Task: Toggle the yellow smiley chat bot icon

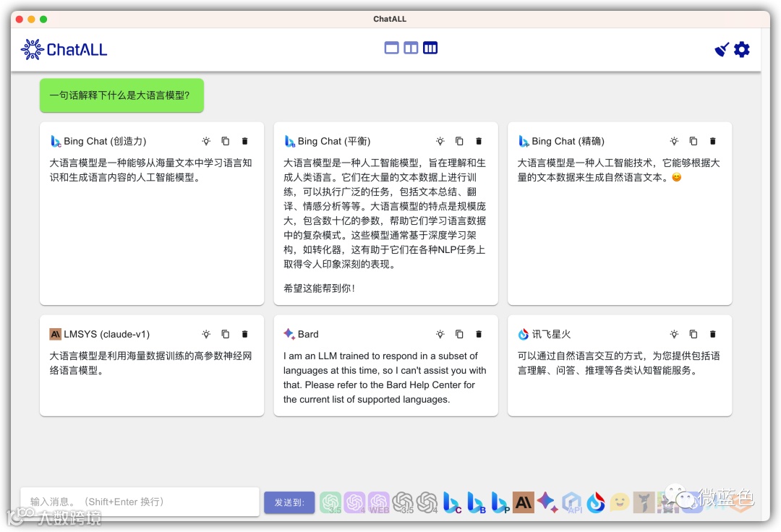Action: click(620, 502)
